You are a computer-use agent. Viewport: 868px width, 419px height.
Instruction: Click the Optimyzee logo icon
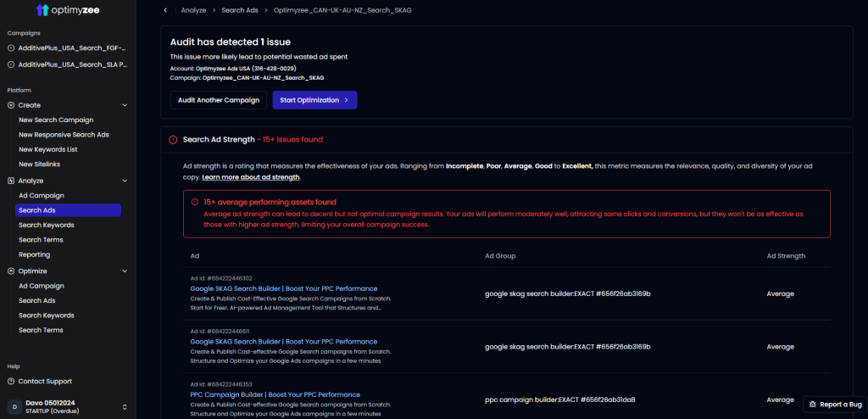pyautogui.click(x=42, y=10)
